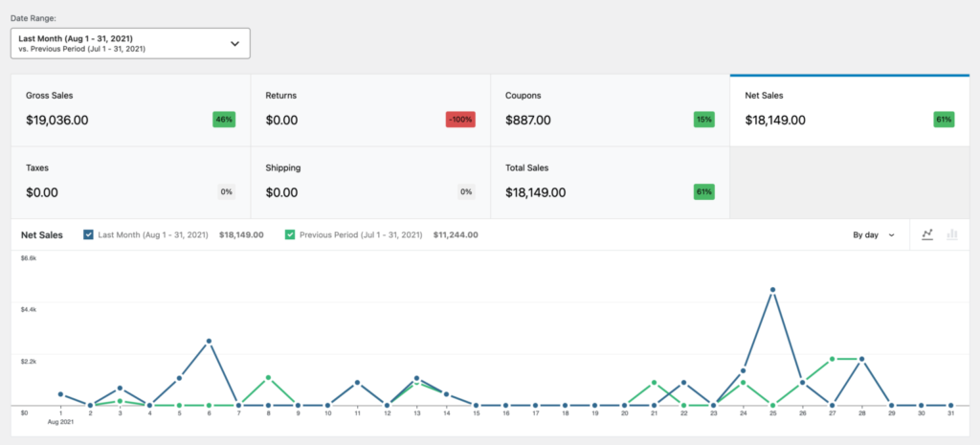980x445 pixels.
Task: Click the 0% Taxes change badge
Action: [226, 191]
